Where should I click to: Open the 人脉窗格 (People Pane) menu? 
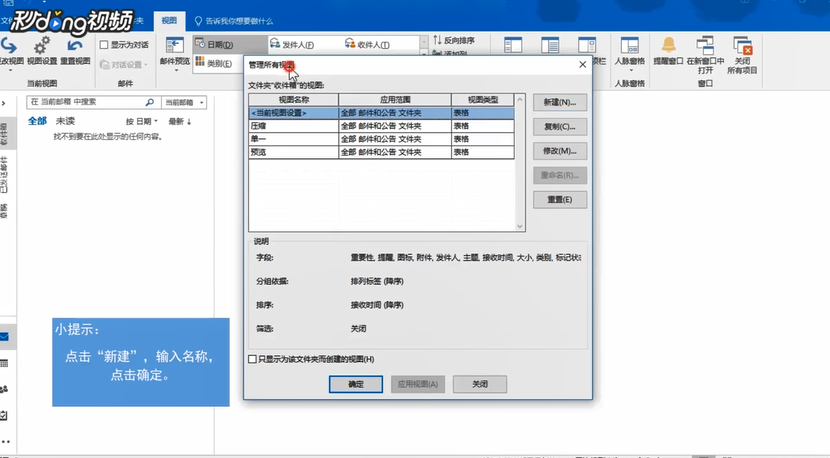(x=629, y=53)
